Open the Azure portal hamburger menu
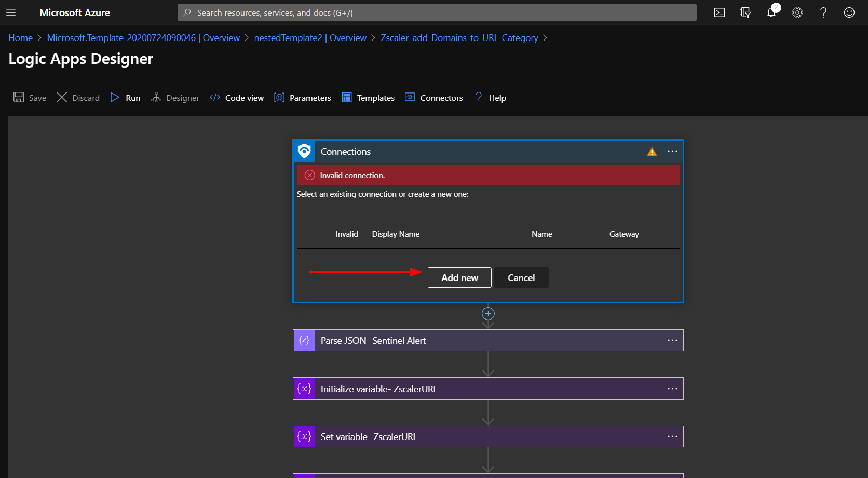The width and height of the screenshot is (868, 478). click(11, 12)
